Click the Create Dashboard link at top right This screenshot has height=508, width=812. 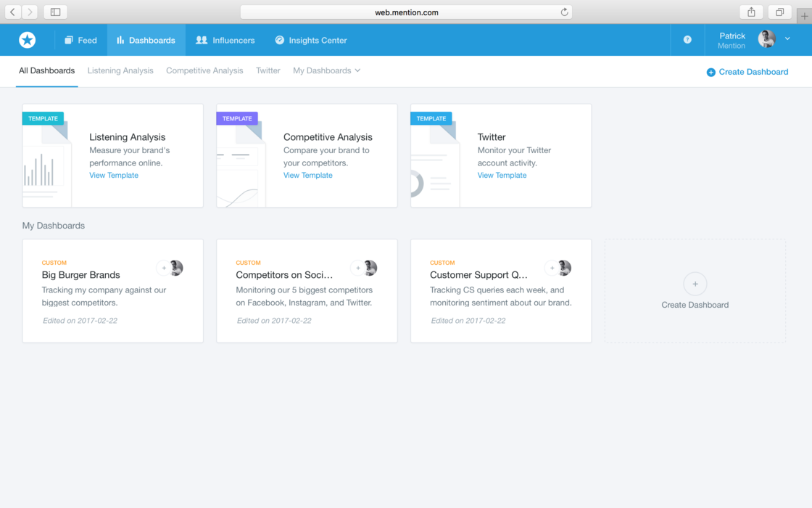(x=747, y=72)
